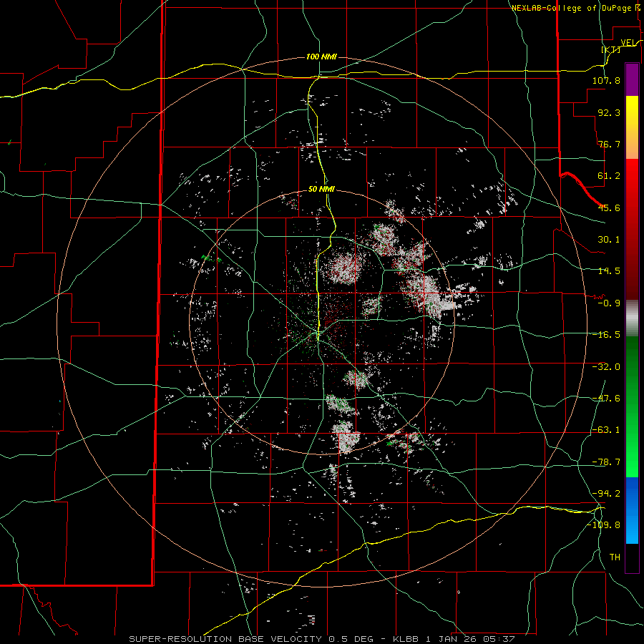Image resolution: width=644 pixels, height=644 pixels.
Task: Select the 61.2 legend value
Action: tap(609, 176)
